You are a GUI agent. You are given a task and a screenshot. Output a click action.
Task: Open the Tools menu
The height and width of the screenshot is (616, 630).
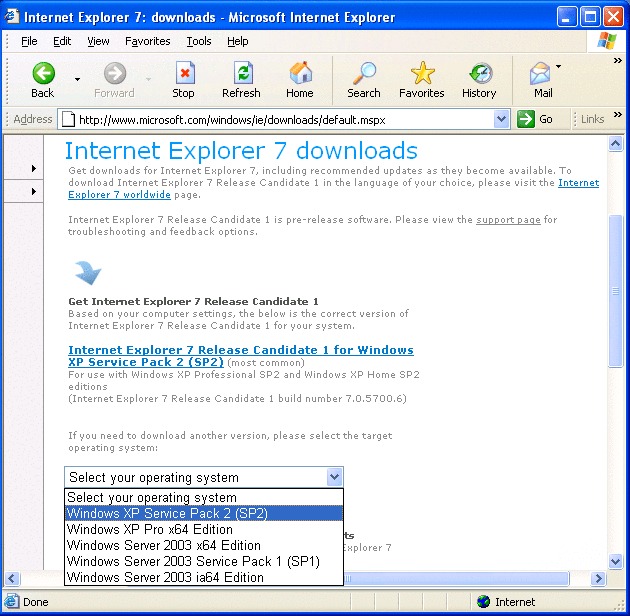coord(198,41)
